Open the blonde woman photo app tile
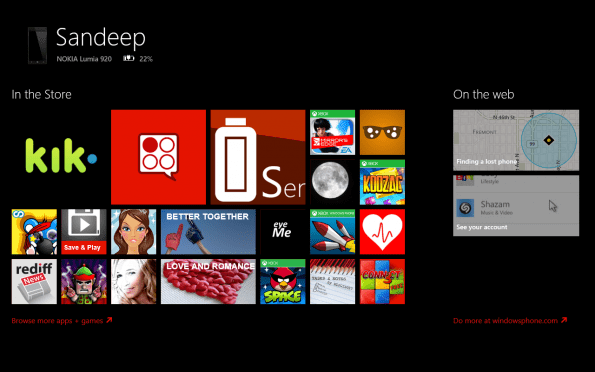Viewport: 595px width, 372px height. pyautogui.click(x=134, y=282)
